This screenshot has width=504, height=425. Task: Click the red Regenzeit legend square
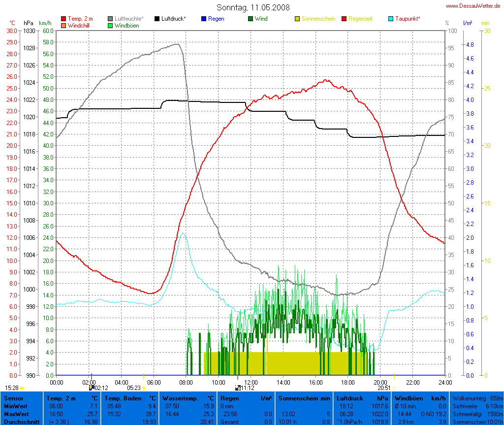[344, 19]
